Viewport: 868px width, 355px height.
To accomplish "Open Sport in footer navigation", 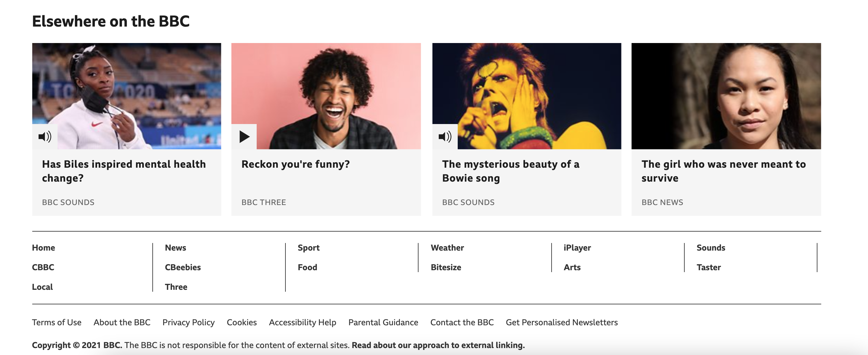I will tap(308, 248).
